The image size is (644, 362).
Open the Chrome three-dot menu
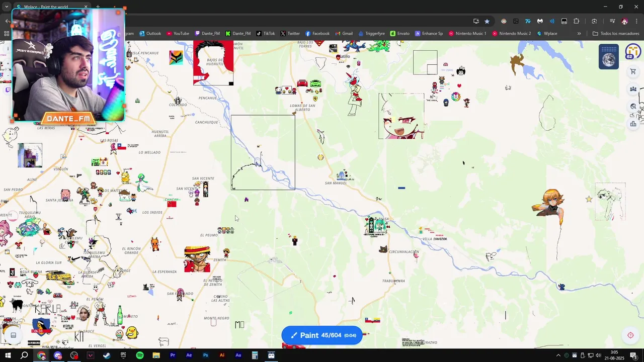[x=636, y=21]
